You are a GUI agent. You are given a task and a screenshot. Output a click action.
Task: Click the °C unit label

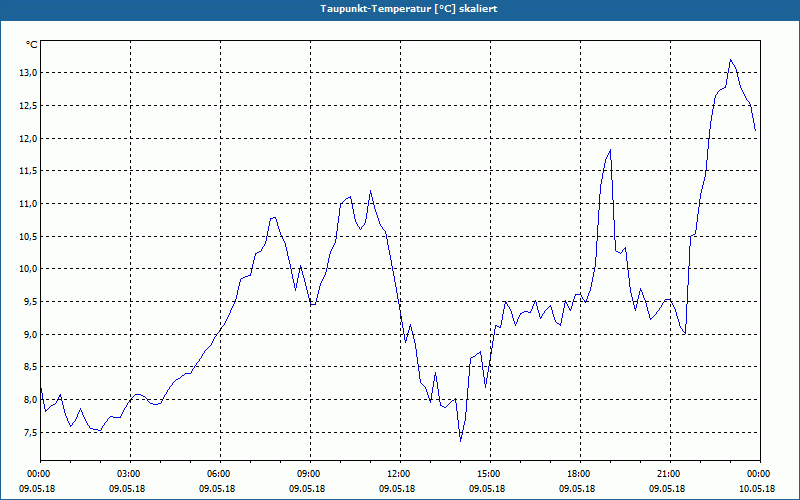[x=32, y=45]
